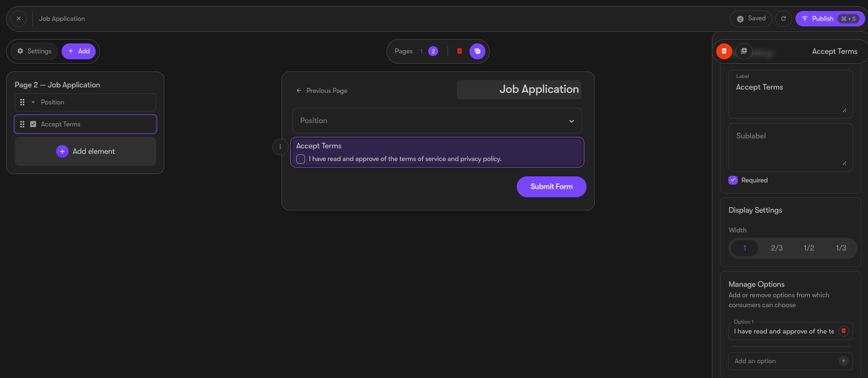Open the three-dot menu beside Accept Terms field
The height and width of the screenshot is (378, 868).
click(x=280, y=147)
